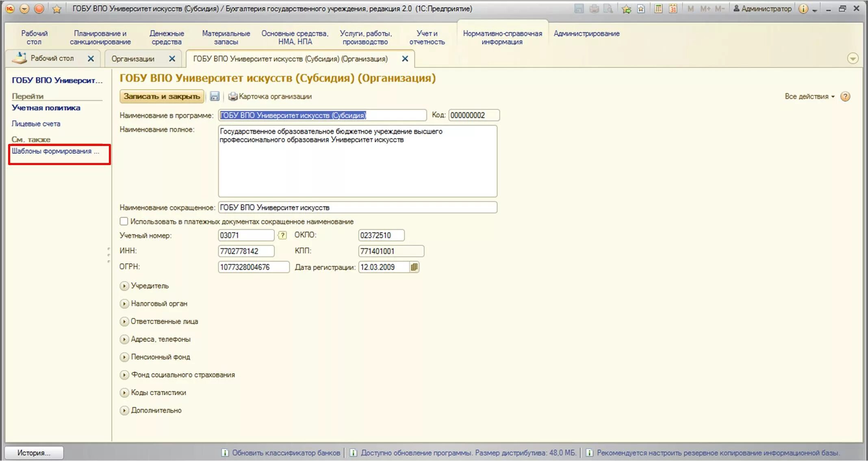Viewport: 868px width, 461px height.
Task: Open the calculator icon in title bar
Action: [x=658, y=9]
